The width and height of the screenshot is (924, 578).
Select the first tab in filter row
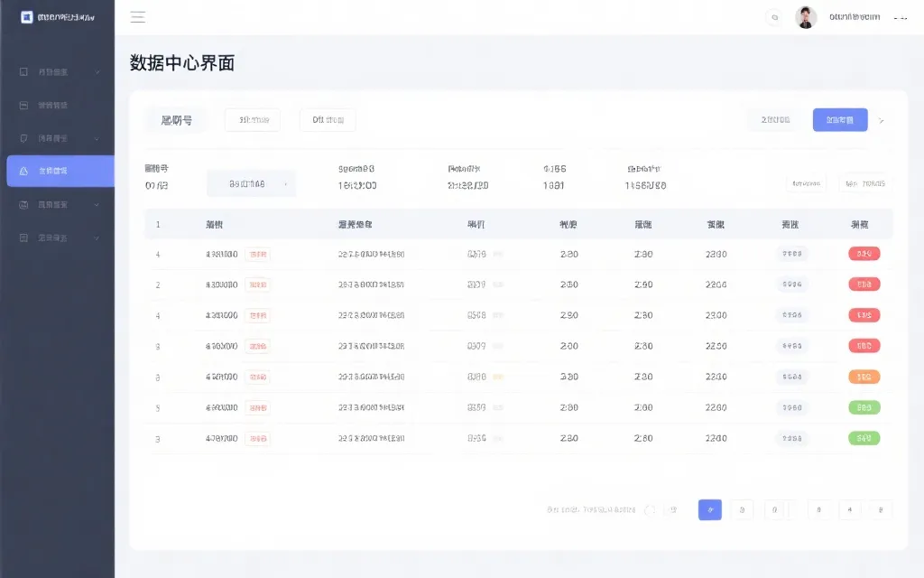coord(176,120)
